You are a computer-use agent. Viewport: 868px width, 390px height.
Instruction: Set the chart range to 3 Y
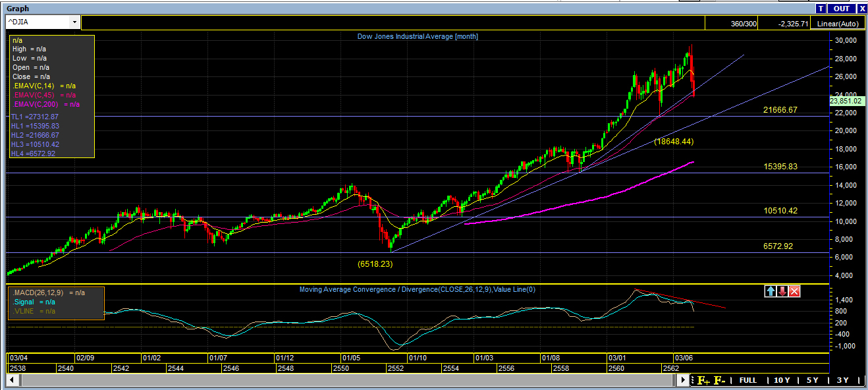843,380
